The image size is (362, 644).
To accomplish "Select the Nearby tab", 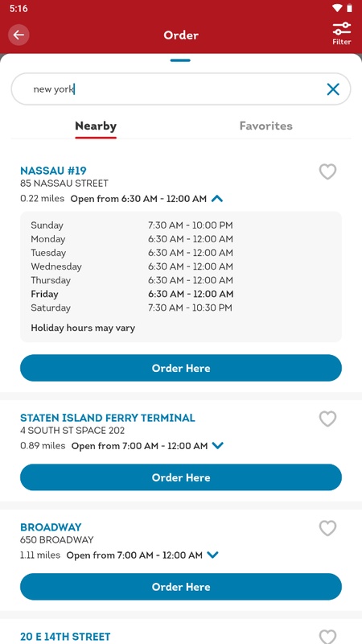I will tap(96, 126).
